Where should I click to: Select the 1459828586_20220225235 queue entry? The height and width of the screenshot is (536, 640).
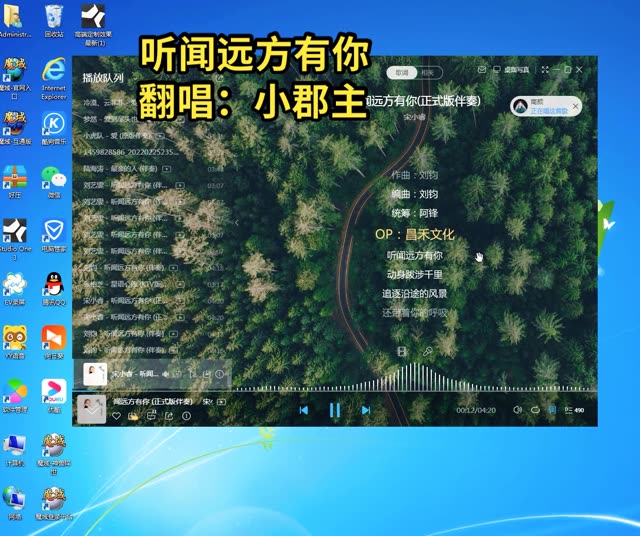153,152
